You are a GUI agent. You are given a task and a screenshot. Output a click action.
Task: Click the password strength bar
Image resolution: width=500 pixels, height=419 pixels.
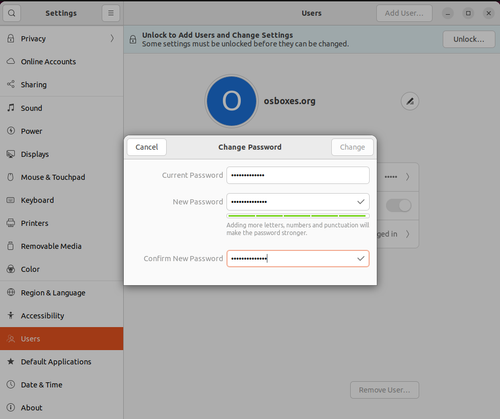298,216
